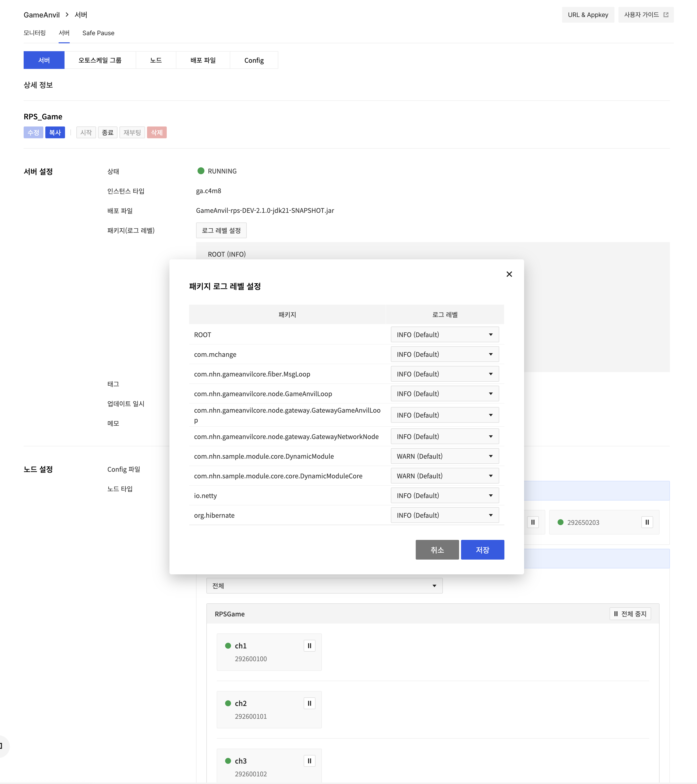Image resolution: width=697 pixels, height=784 pixels.
Task: Switch to the Config tab
Action: (254, 60)
